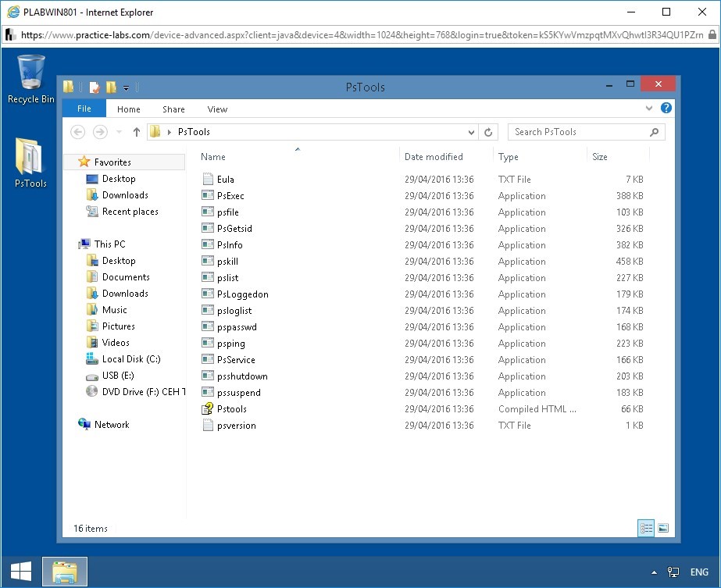Screen dimensions: 721x588
Task: Refresh the PsTools folder view
Action: tap(489, 132)
